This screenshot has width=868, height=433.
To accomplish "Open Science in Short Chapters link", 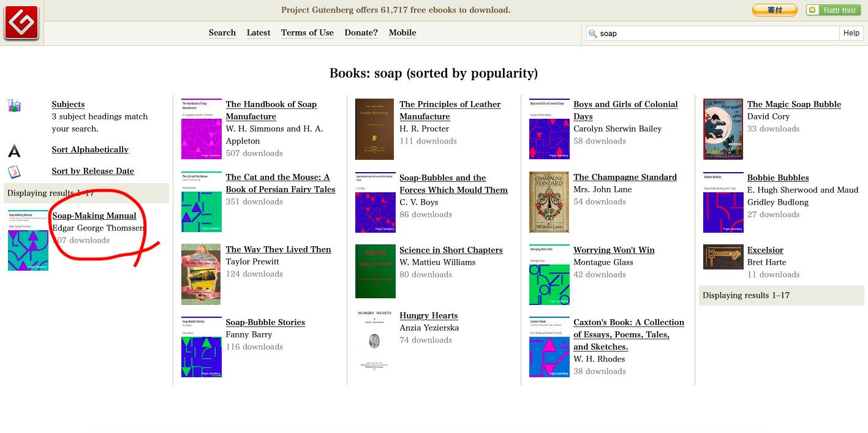I will 451,250.
